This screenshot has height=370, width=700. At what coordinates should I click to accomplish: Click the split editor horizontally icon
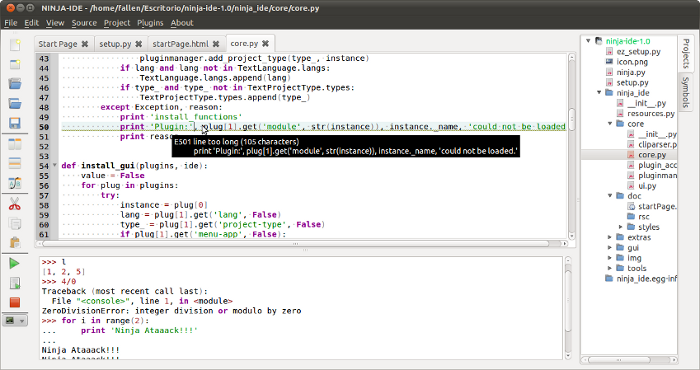point(15,163)
